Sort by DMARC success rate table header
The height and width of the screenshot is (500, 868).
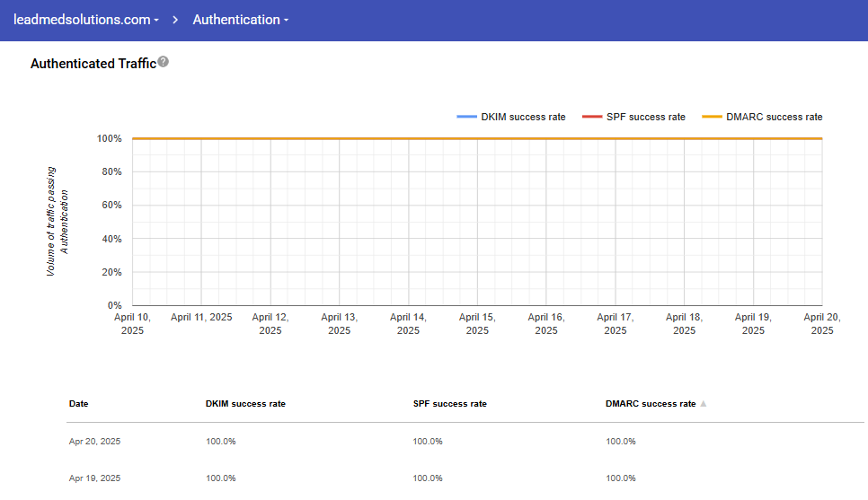point(651,404)
